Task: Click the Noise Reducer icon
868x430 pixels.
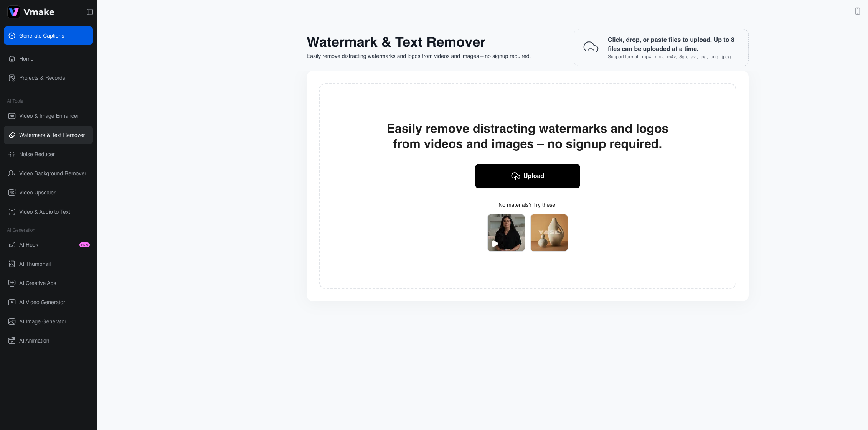Action: (x=12, y=154)
